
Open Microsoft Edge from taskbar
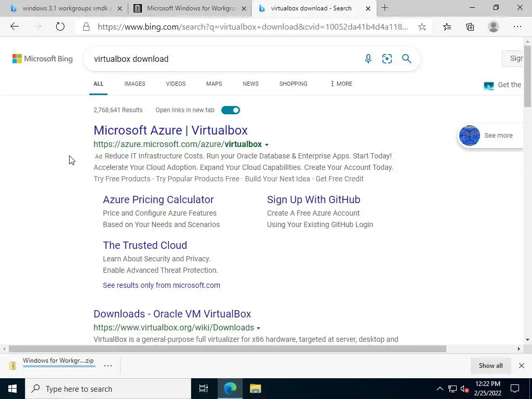(230, 389)
